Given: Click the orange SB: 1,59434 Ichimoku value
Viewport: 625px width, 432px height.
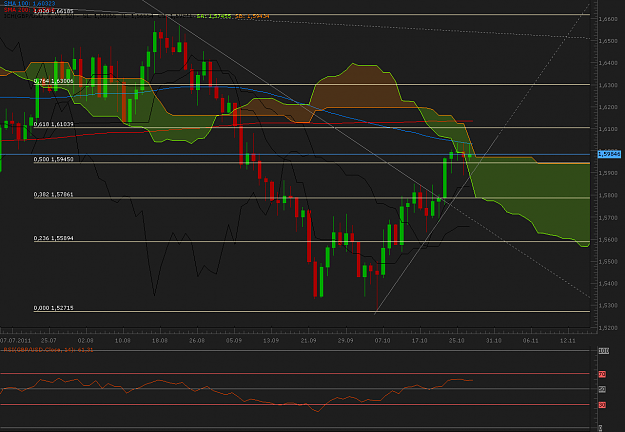Looking at the screenshot, I should pyautogui.click(x=252, y=16).
